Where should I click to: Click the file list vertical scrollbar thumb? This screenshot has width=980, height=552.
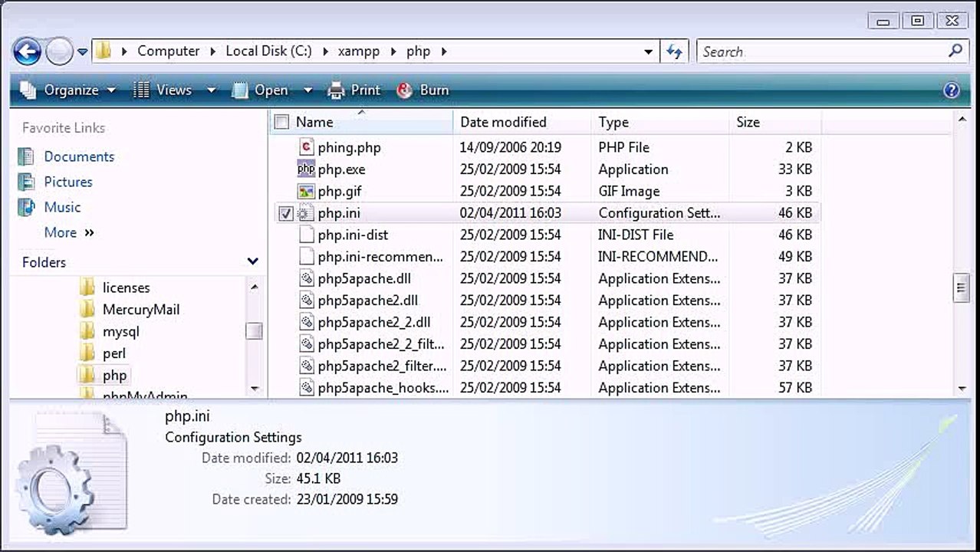(962, 288)
